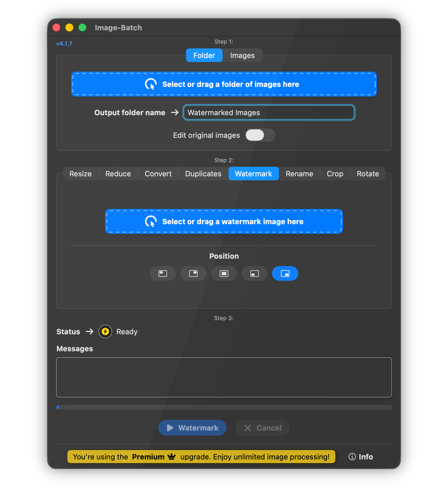This screenshot has width=448, height=488.
Task: Minimize the Image-Batch window
Action: [x=69, y=27]
